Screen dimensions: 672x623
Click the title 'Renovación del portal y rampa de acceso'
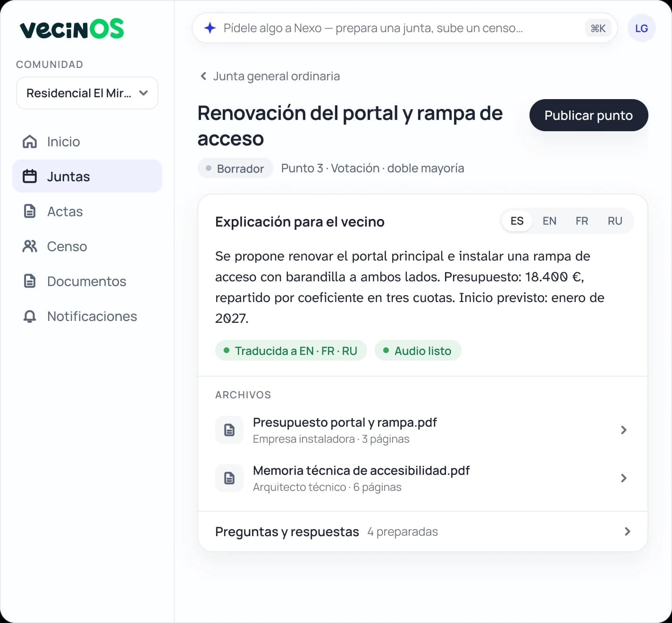tap(350, 126)
